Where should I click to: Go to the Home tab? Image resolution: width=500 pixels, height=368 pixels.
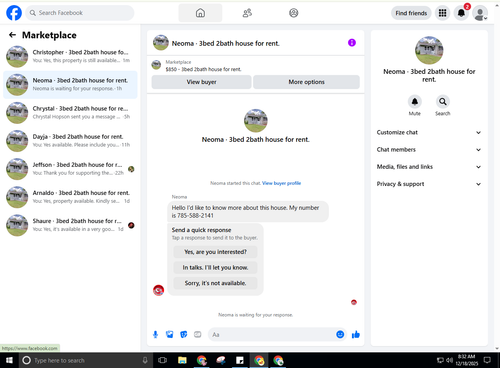click(200, 13)
